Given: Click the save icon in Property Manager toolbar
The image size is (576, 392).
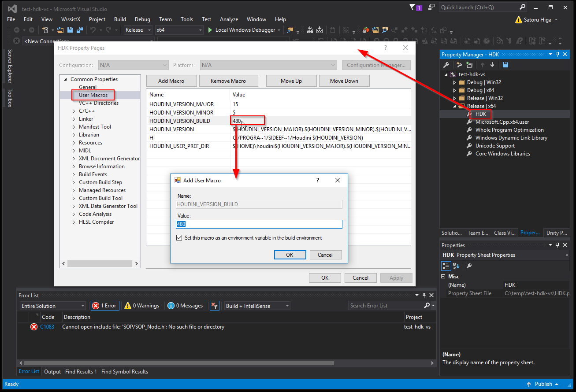Looking at the screenshot, I should (505, 65).
